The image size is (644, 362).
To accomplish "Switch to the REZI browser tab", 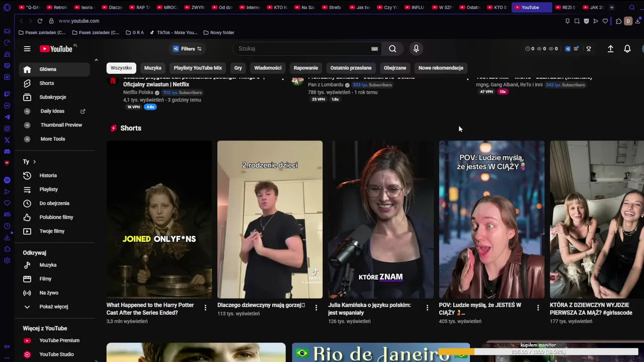I will coord(566,8).
